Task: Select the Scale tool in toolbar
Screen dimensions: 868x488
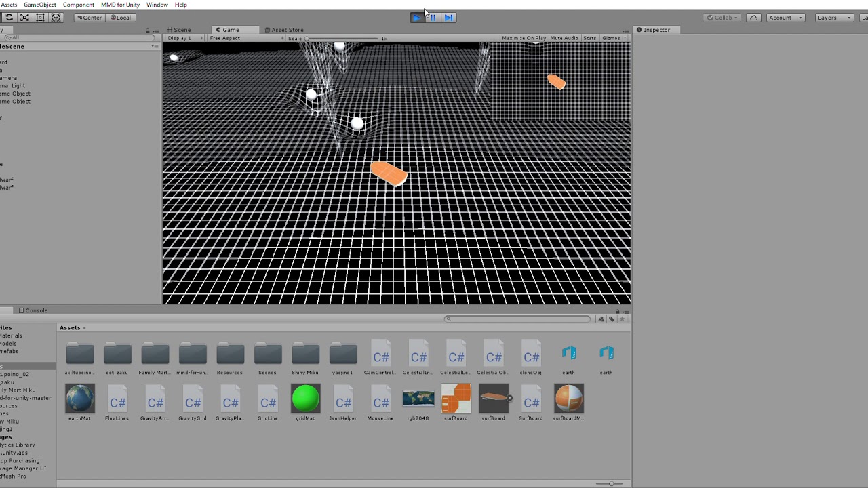Action: tap(24, 18)
